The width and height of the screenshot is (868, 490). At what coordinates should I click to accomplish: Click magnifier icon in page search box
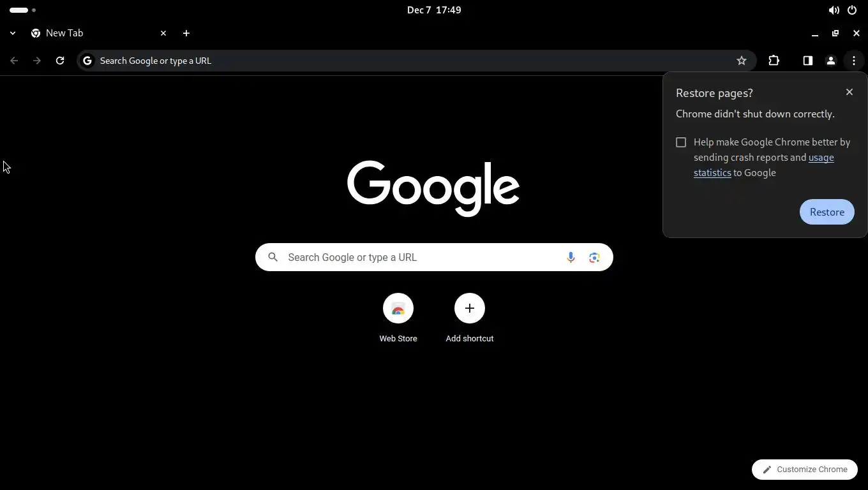coord(273,257)
